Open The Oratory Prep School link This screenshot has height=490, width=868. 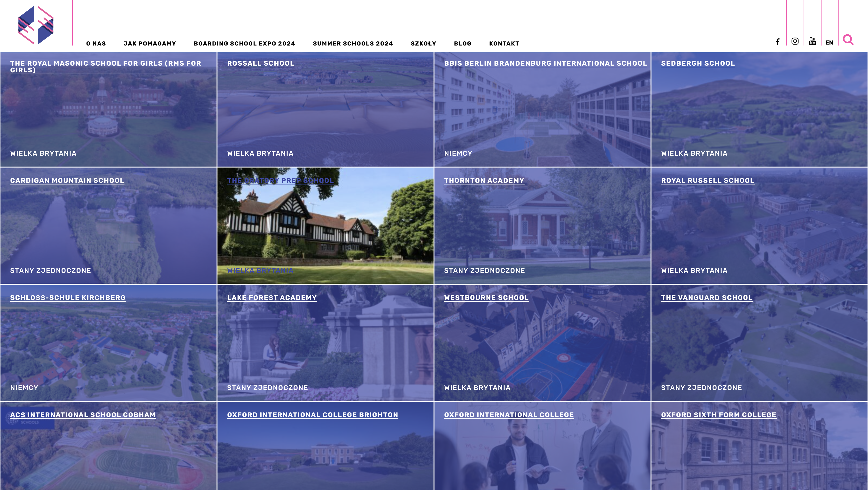(280, 181)
